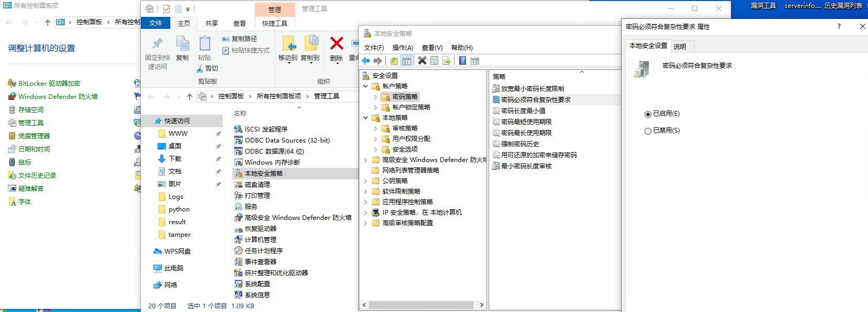Collapse the 帐户策略 tree node
Image resolution: width=868 pixels, height=312 pixels.
click(x=366, y=86)
